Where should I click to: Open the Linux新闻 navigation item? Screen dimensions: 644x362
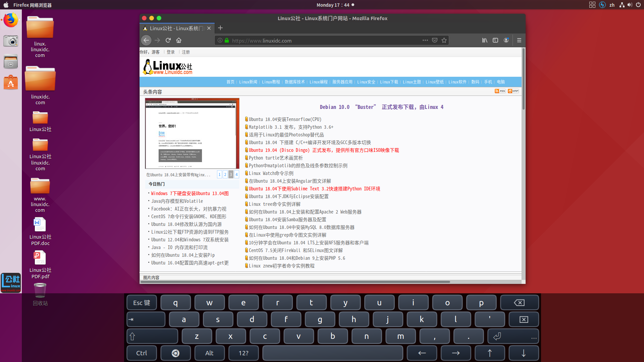coord(248,82)
